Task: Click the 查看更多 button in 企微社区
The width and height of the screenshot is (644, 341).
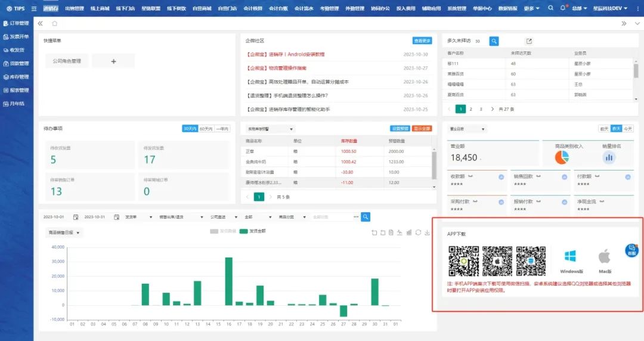Action: coord(422,41)
